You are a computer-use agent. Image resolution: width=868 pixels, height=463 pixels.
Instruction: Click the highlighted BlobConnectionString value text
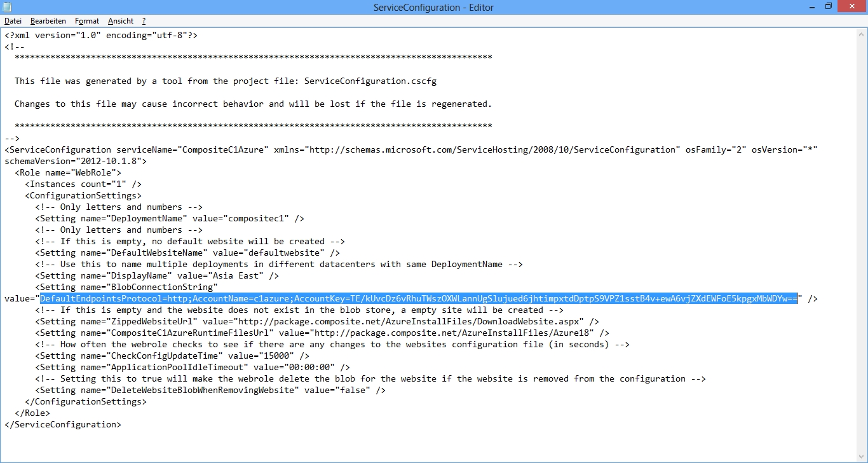tap(418, 299)
